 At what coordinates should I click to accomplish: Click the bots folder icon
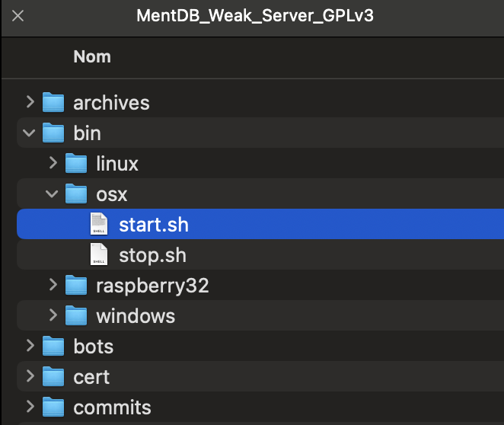point(53,346)
